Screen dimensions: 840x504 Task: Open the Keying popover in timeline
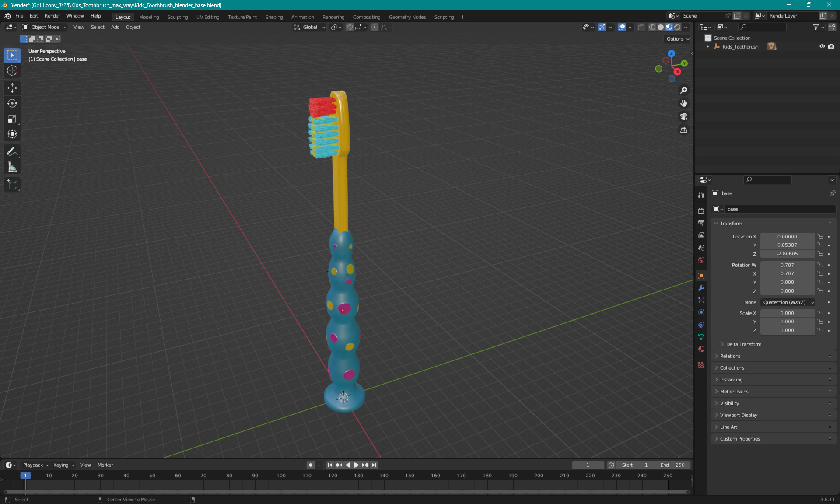click(x=64, y=465)
